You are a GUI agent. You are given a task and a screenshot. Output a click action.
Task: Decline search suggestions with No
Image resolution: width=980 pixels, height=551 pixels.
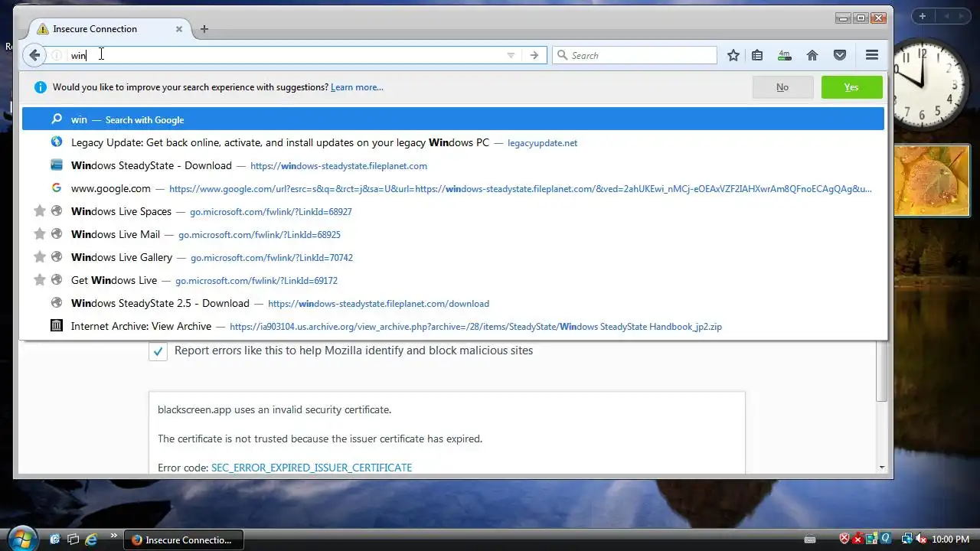pyautogui.click(x=782, y=87)
